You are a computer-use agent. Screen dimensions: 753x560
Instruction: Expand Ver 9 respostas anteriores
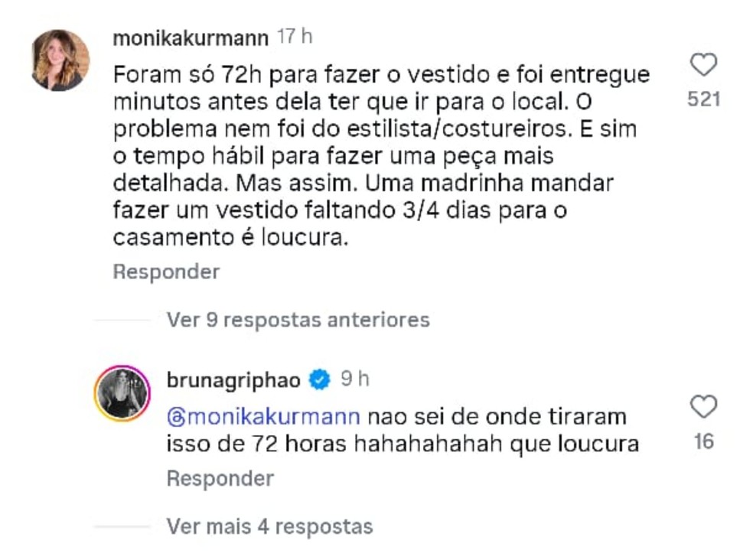click(298, 319)
